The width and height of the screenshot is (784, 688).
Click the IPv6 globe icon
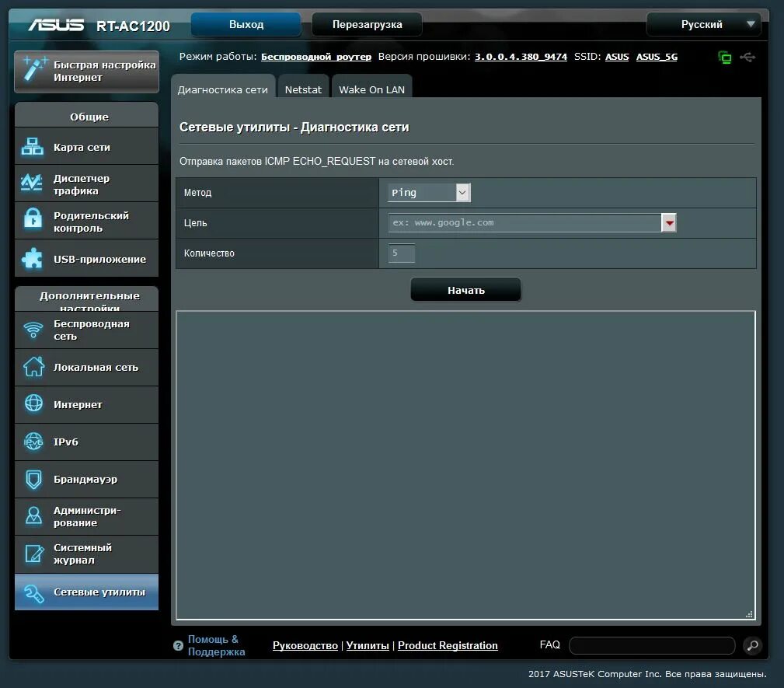point(33,442)
